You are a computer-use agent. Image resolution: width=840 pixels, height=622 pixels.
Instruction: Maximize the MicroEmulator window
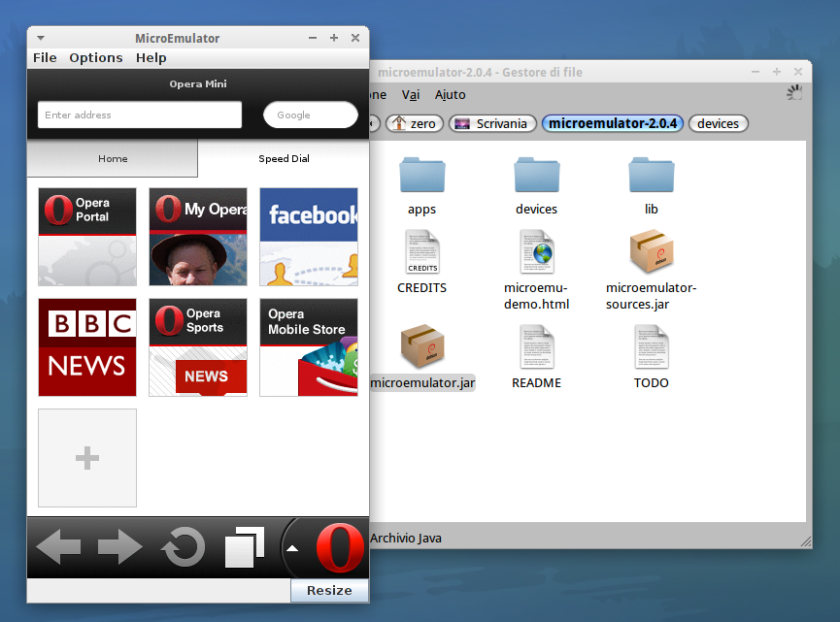tap(334, 38)
